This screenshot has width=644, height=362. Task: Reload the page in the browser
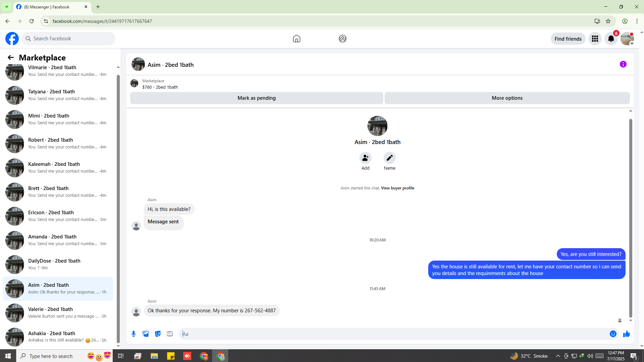[32, 21]
